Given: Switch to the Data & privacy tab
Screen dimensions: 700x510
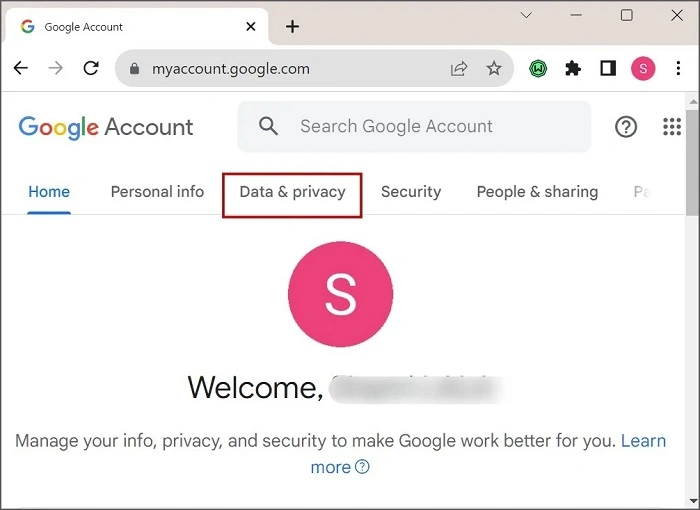Looking at the screenshot, I should click(292, 192).
